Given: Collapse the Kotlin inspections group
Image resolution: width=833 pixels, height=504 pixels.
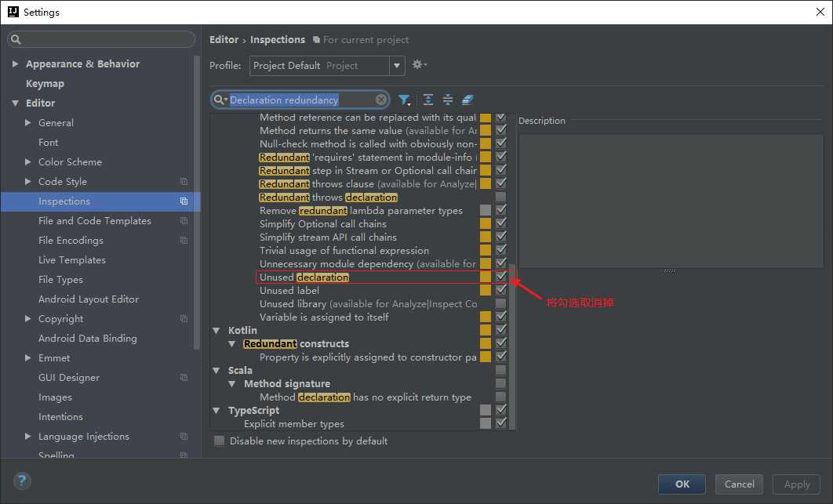Looking at the screenshot, I should tap(216, 330).
